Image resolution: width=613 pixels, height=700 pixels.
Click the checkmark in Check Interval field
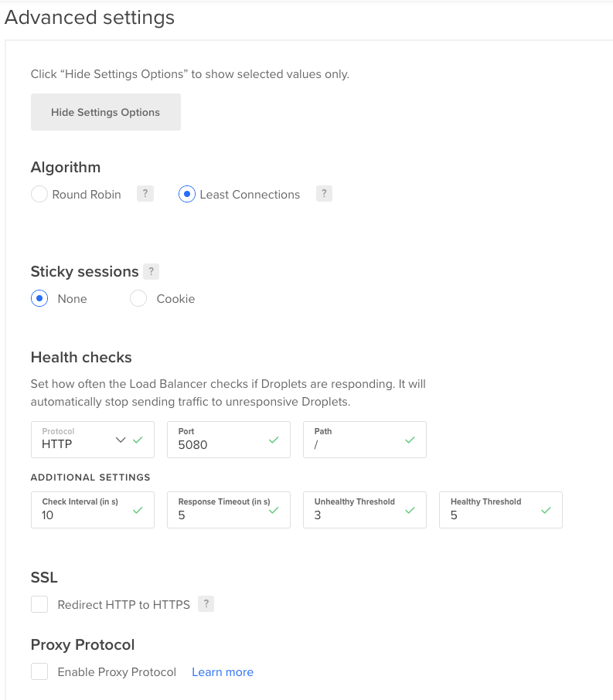coord(138,510)
